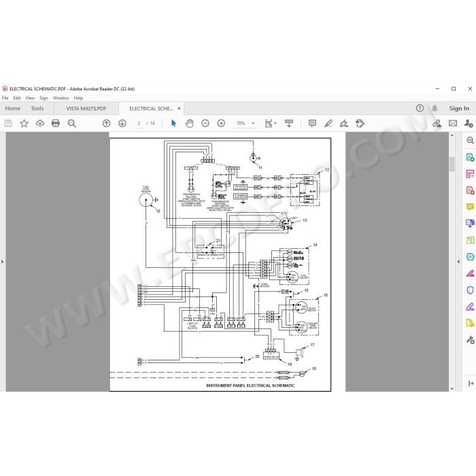
Task: Add a sticky note comment
Action: click(x=312, y=123)
